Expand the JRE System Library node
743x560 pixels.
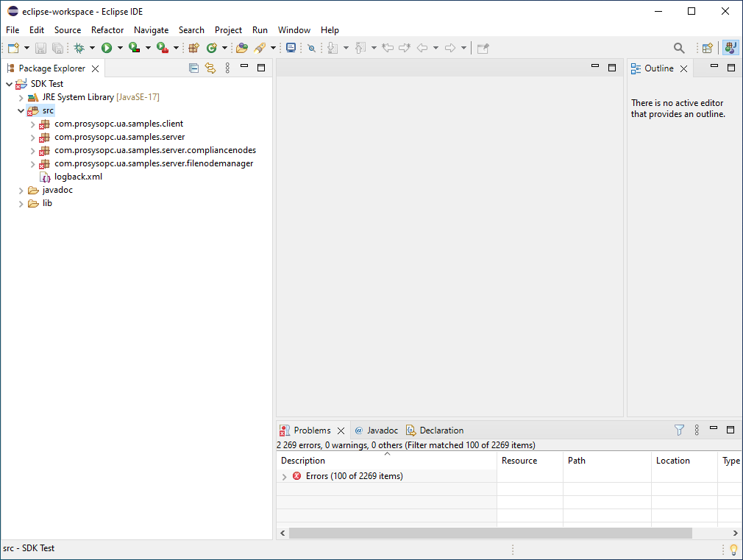click(x=21, y=97)
